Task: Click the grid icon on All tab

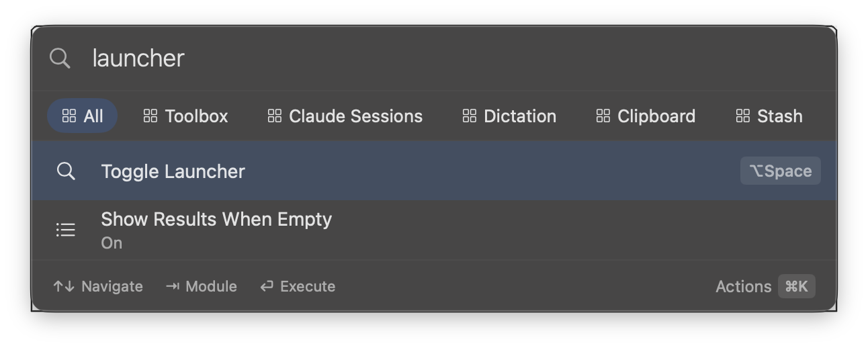Action: 69,116
